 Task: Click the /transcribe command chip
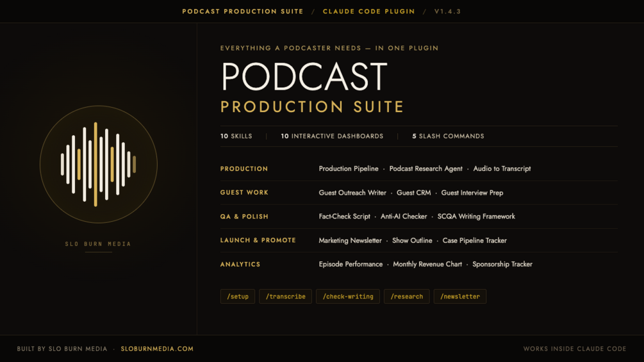click(x=285, y=297)
